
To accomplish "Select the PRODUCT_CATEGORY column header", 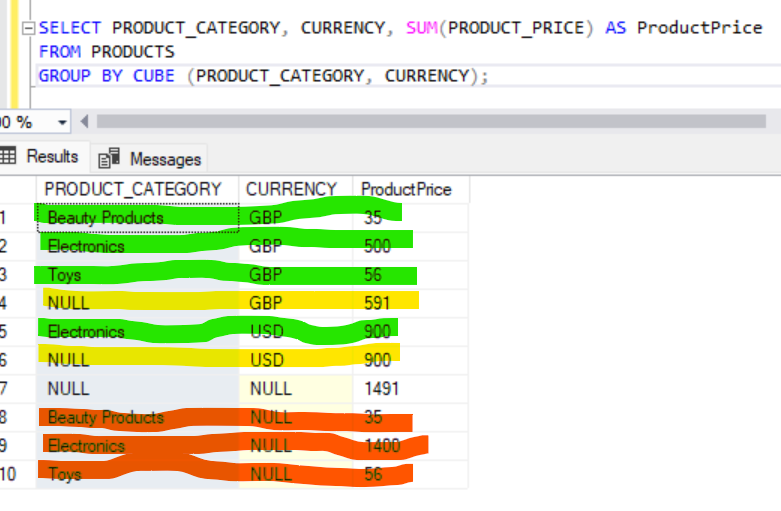I will pos(133,189).
